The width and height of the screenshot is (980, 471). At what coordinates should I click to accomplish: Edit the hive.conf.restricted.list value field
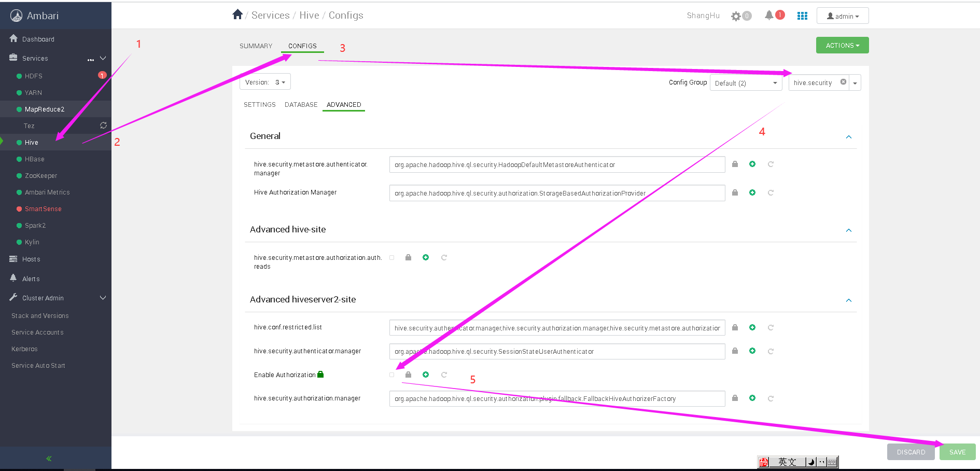[557, 328]
